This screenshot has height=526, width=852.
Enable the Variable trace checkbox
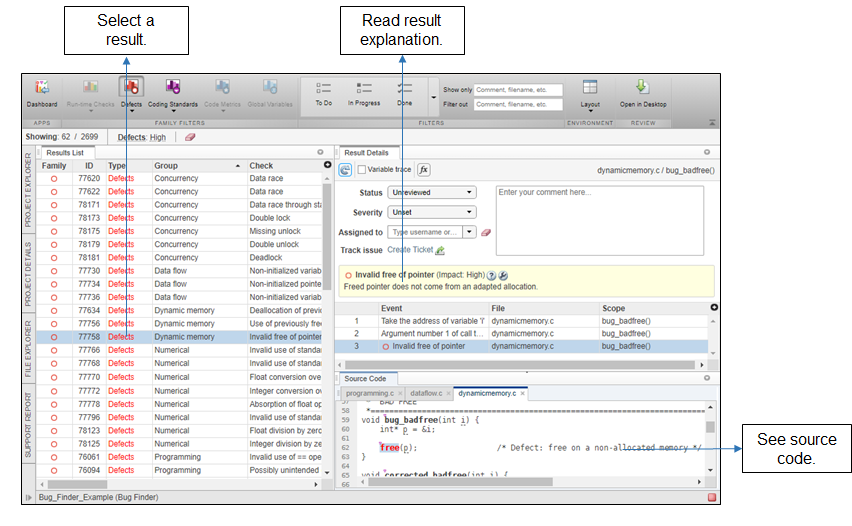pyautogui.click(x=362, y=170)
